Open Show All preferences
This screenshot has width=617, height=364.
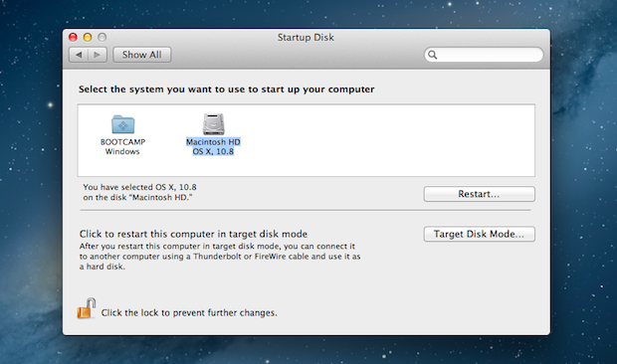(142, 55)
